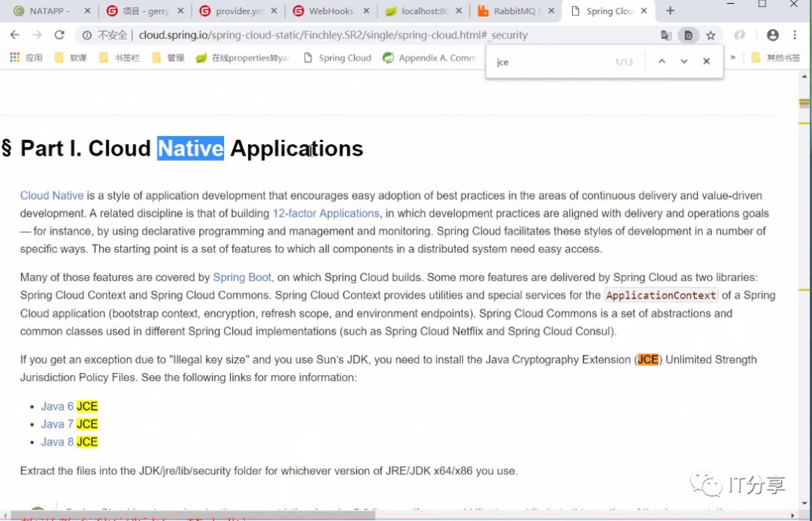This screenshot has width=812, height=521.
Task: Open the 12-factor Applications link
Action: coord(326,214)
